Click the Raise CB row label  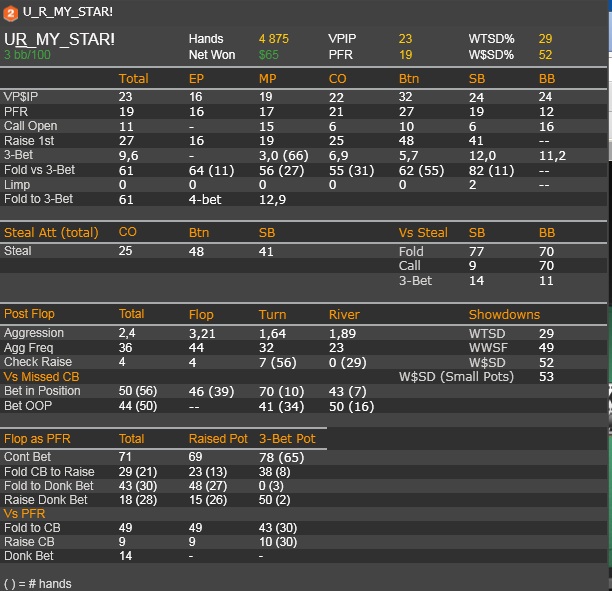coord(29,542)
